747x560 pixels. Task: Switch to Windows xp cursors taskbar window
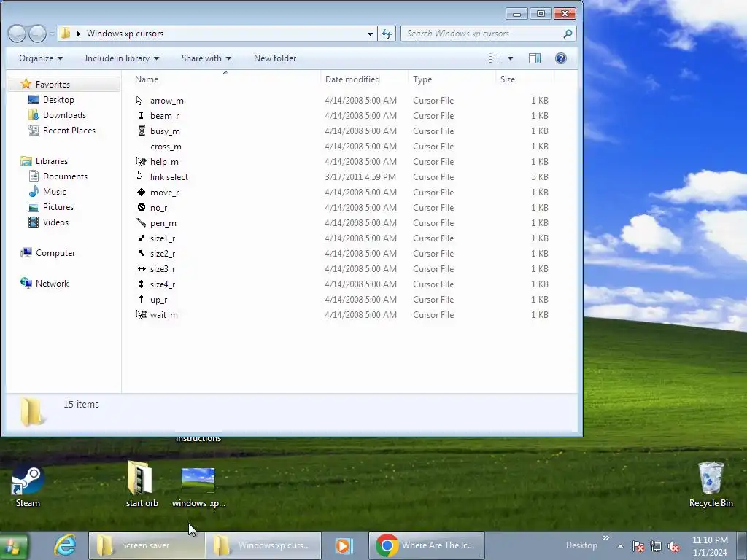pos(263,545)
